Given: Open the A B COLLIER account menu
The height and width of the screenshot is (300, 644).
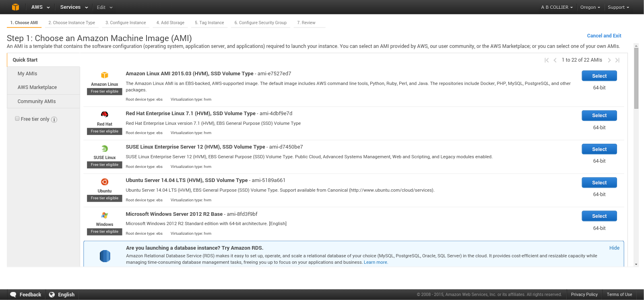Looking at the screenshot, I should 557,7.
